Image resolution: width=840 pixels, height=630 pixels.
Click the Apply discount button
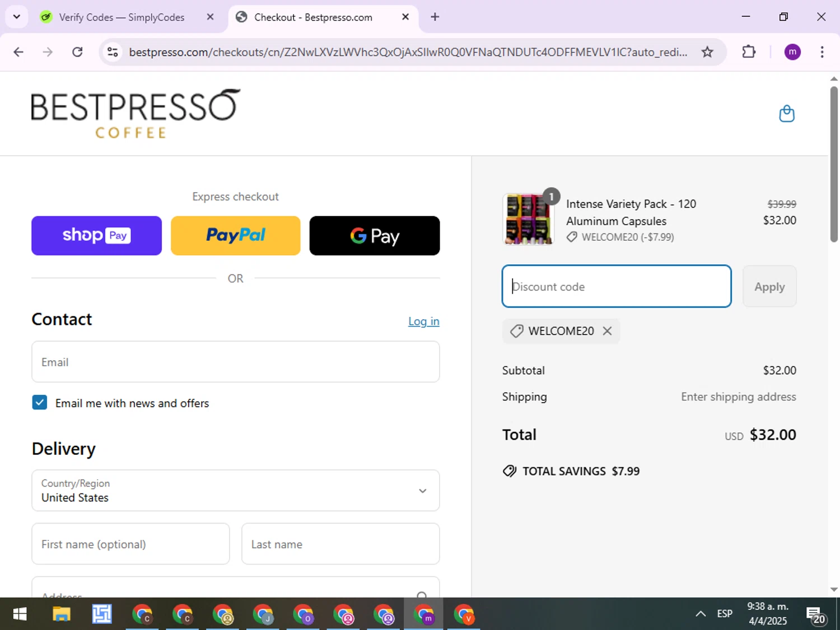769,286
